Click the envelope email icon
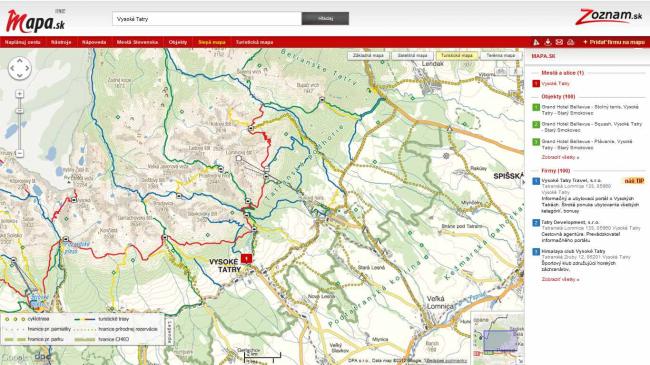Viewport: 650px width, 365px height. point(559,42)
